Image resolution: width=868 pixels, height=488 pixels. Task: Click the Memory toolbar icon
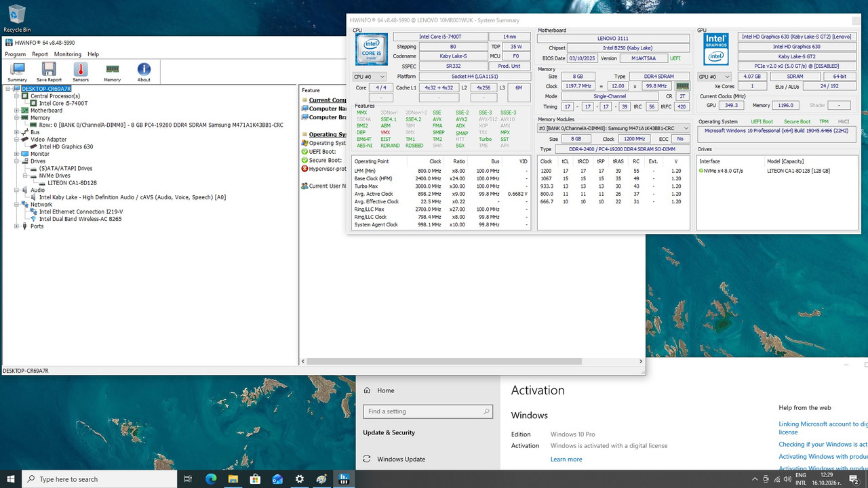coord(112,72)
